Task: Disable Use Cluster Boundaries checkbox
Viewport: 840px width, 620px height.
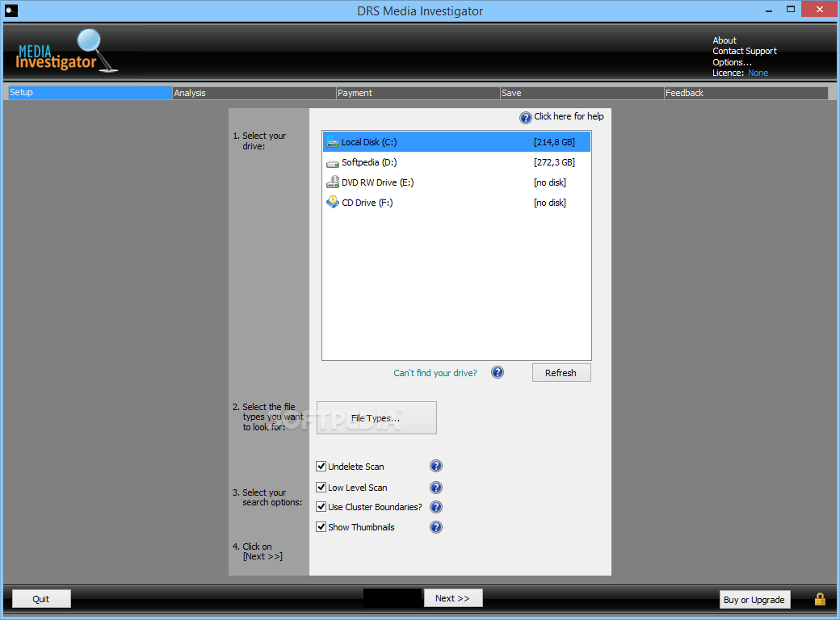Action: click(x=321, y=506)
